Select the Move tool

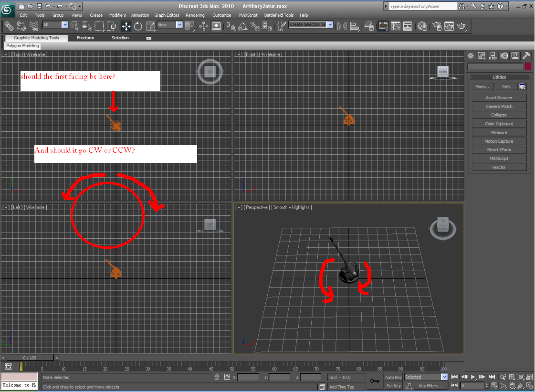[126, 26]
